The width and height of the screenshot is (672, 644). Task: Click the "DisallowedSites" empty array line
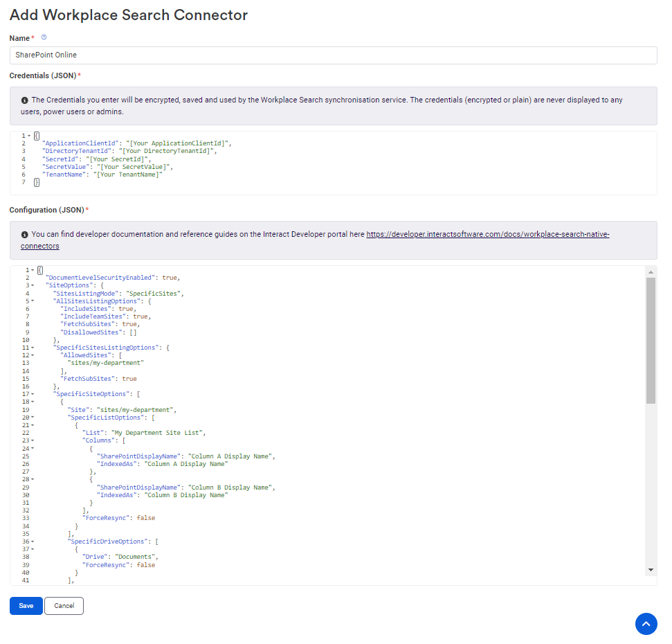coord(98,332)
